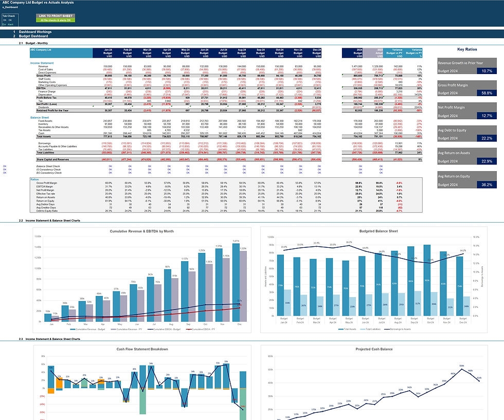Select the Dashboard Workings section header

point(36,32)
